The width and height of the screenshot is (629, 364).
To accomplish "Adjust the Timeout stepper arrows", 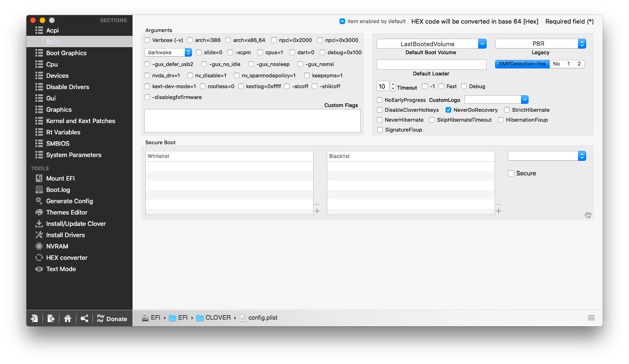I will [x=393, y=86].
